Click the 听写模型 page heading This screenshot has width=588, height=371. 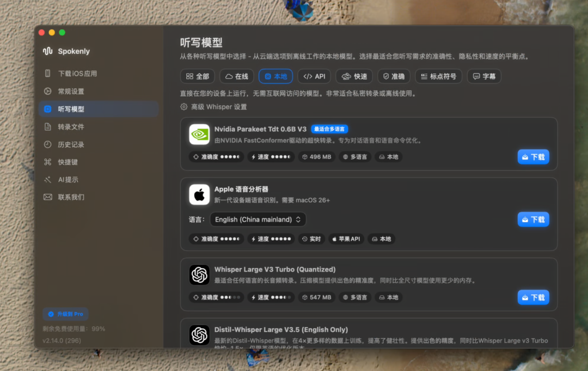201,42
